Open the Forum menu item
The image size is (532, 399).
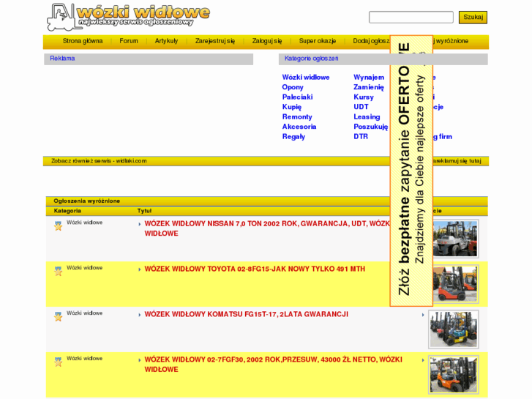pos(129,41)
